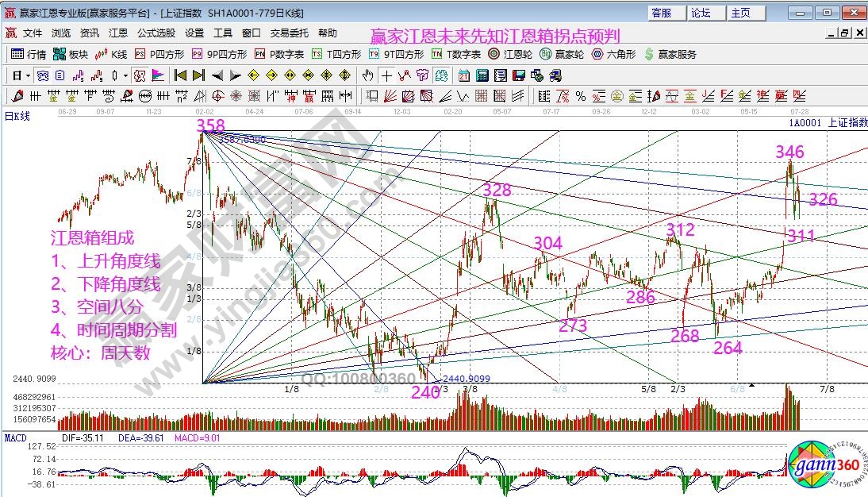The width and height of the screenshot is (868, 497).
Task: Click the 客服 customer service button
Action: tap(666, 13)
